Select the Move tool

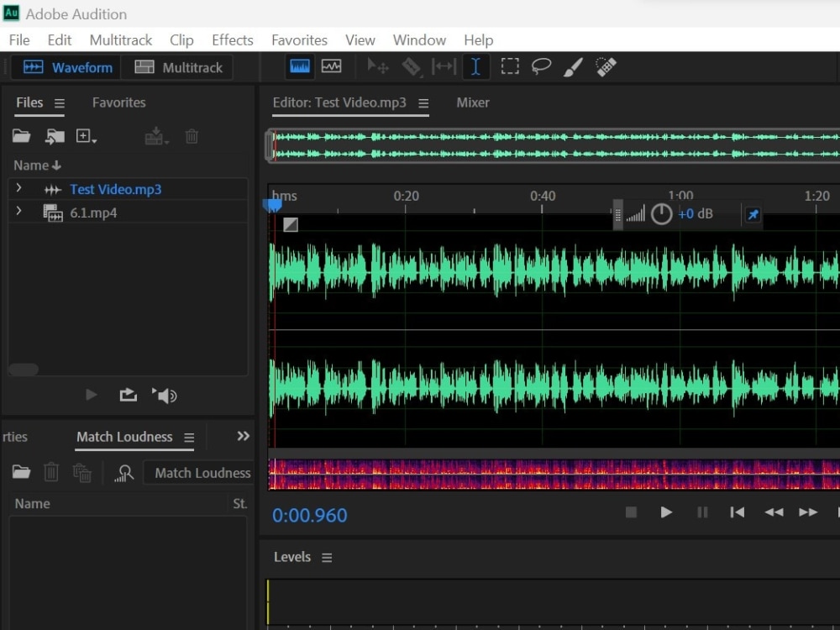coord(378,66)
